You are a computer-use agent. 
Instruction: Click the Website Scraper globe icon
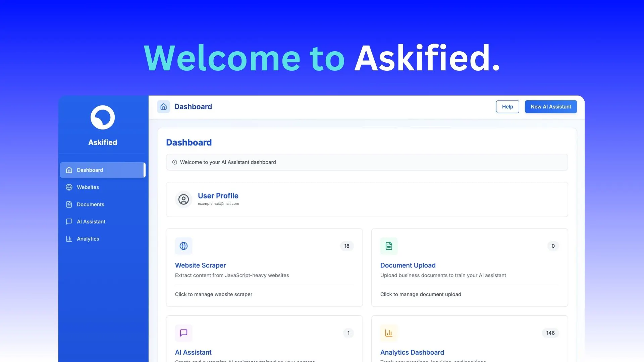click(x=183, y=246)
